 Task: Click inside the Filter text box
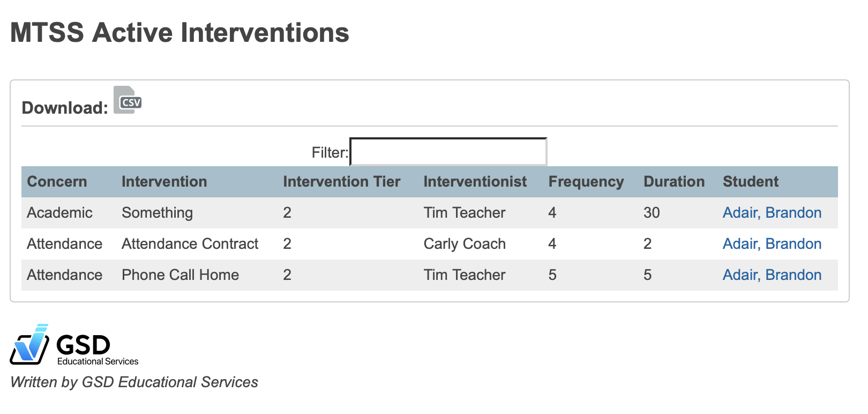(x=448, y=152)
